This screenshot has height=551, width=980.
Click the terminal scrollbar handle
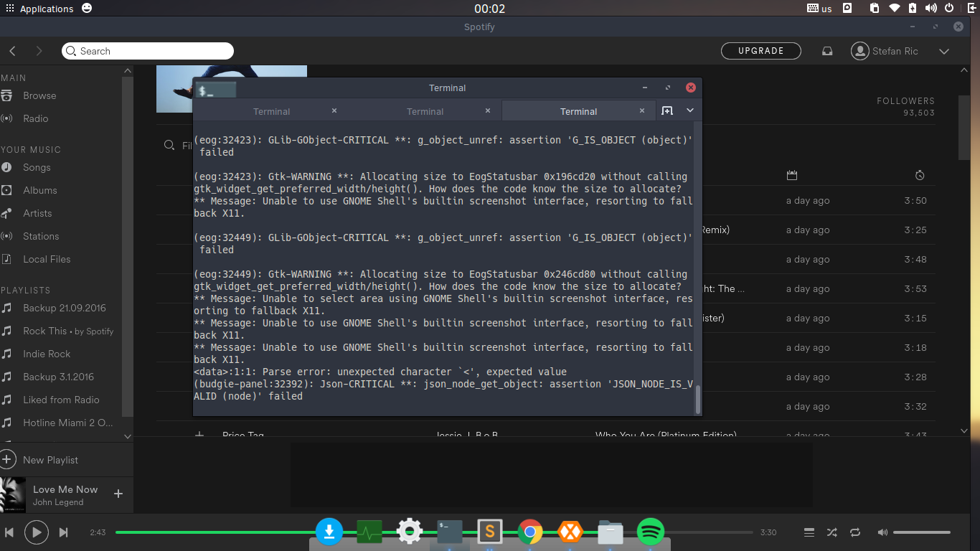click(x=698, y=399)
